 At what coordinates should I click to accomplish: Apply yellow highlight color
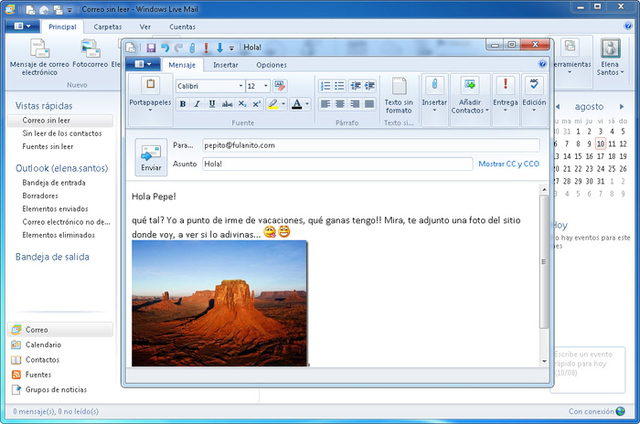point(273,104)
